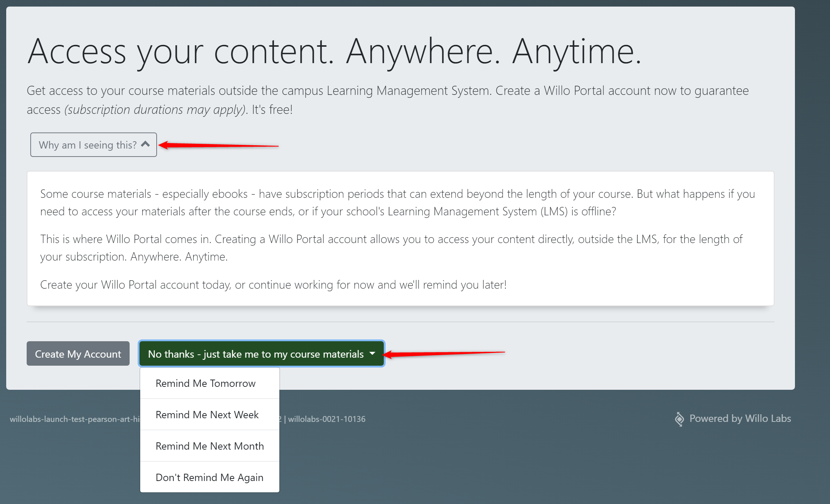Screen dimensions: 830x504
Task: Click the 'This is where Willo Portal comes in' paragraph
Action: coord(391,248)
